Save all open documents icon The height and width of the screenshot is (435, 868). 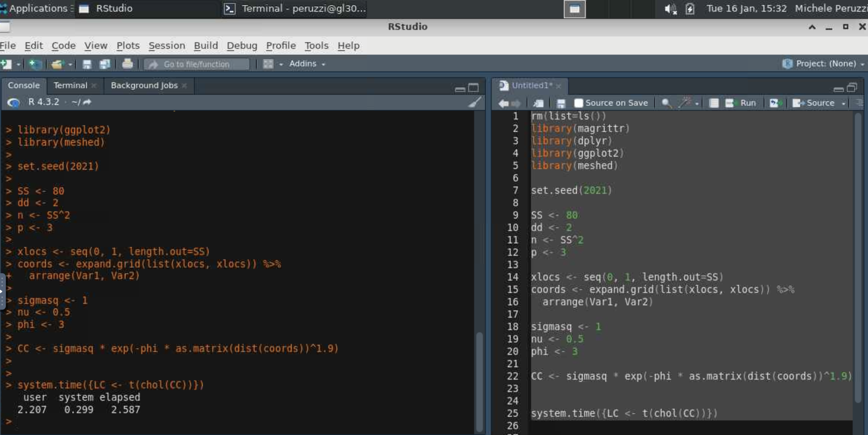105,64
